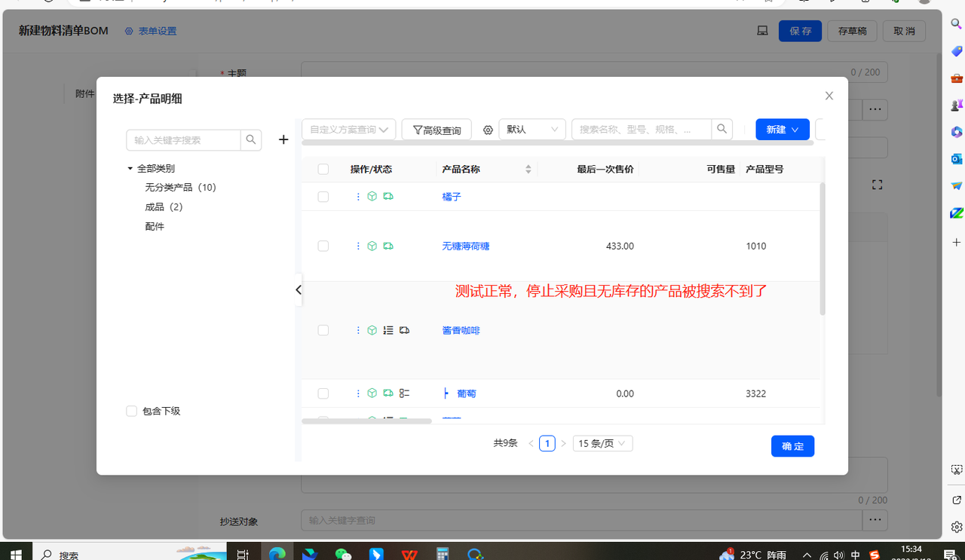Close the 选择-产品明细 dialog

pyautogui.click(x=829, y=96)
